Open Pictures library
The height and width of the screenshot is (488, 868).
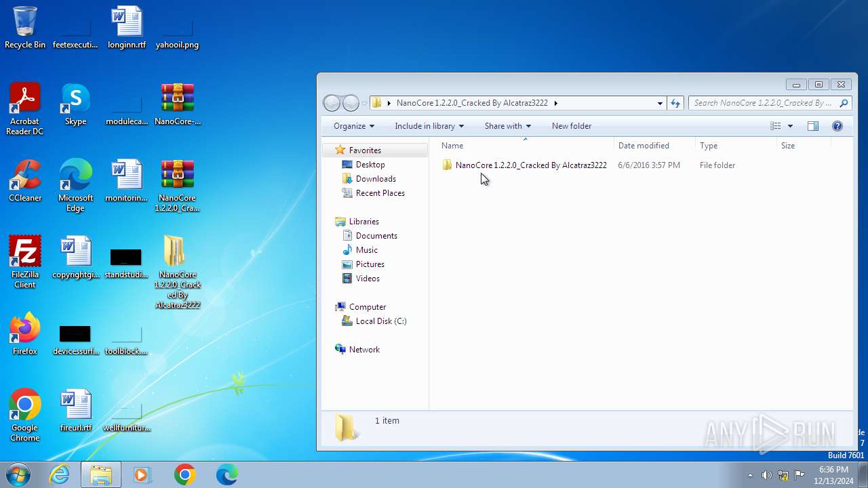370,264
